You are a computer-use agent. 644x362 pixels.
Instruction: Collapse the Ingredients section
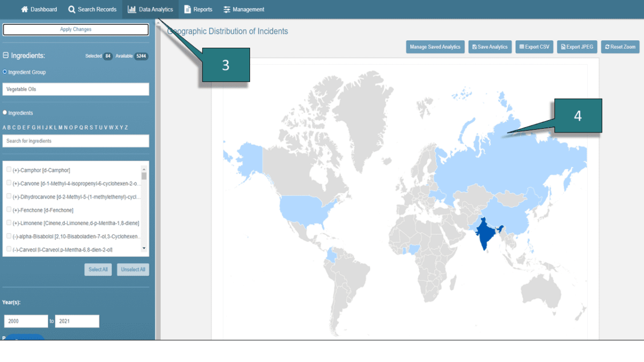(x=5, y=55)
